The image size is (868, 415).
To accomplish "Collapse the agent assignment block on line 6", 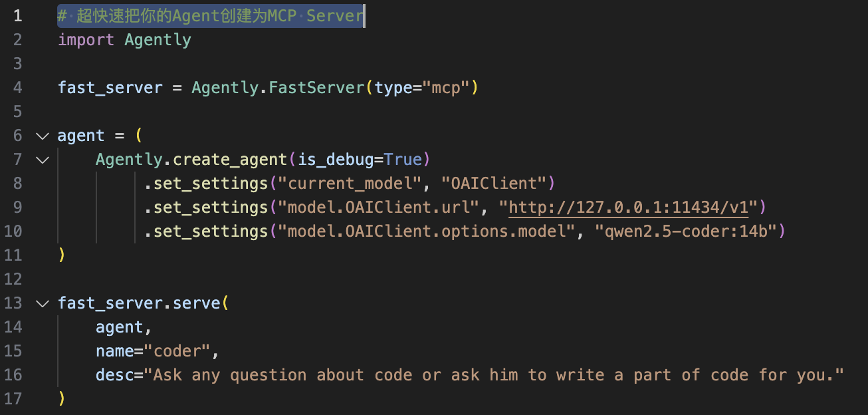I will pos(43,136).
